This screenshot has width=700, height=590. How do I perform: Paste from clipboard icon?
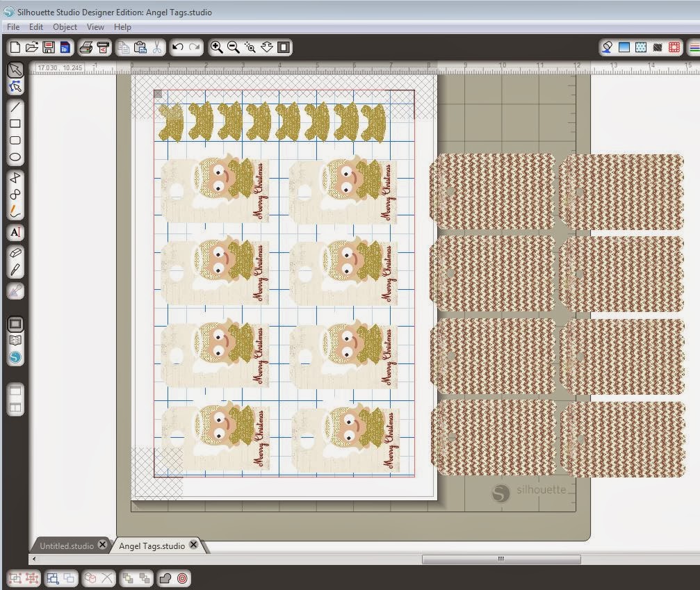click(x=140, y=47)
